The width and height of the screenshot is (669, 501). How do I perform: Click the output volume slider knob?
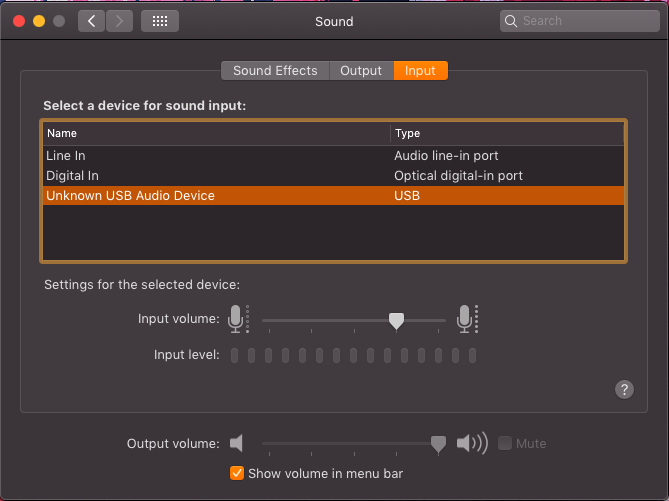(437, 444)
